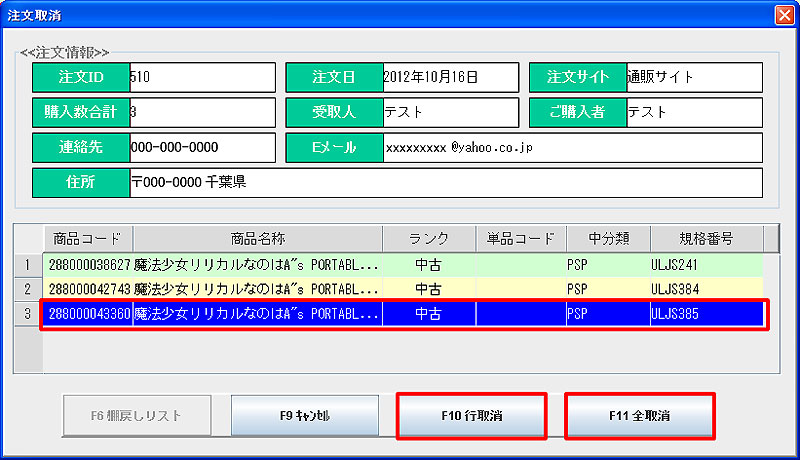The image size is (800, 460).
Task: Close the 注文取消 dialog window
Action: [784, 15]
